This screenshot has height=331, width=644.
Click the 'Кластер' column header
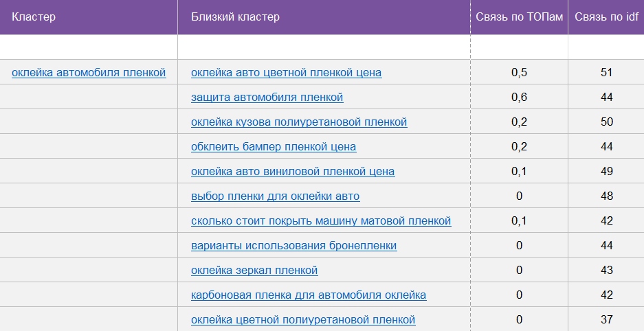(x=34, y=16)
